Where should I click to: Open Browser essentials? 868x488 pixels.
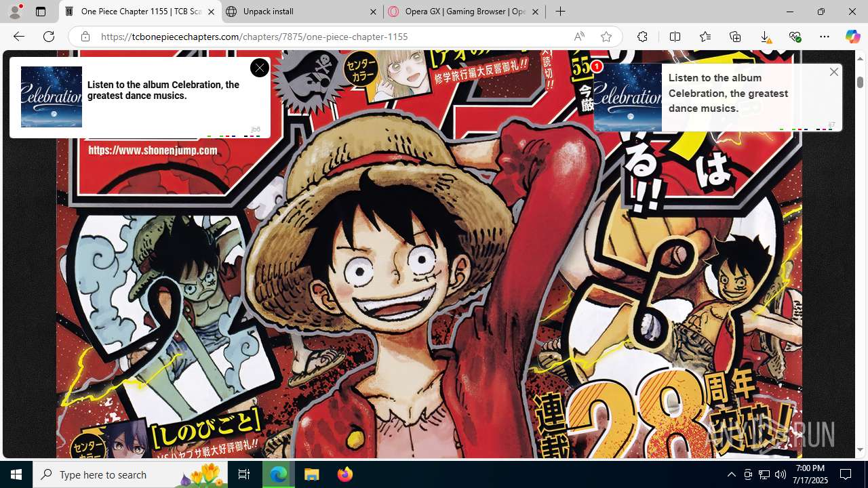795,37
